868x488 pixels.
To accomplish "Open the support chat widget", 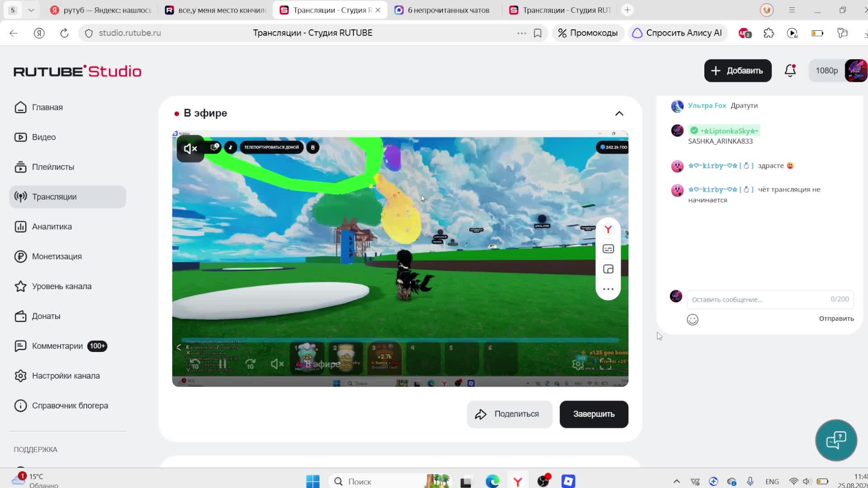I will point(836,440).
